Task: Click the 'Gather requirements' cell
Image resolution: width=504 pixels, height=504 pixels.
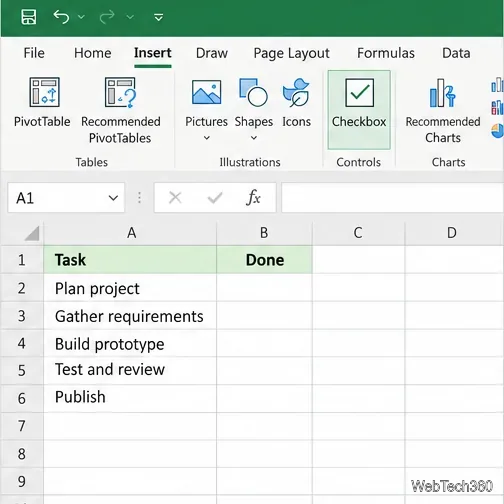Action: [x=130, y=316]
